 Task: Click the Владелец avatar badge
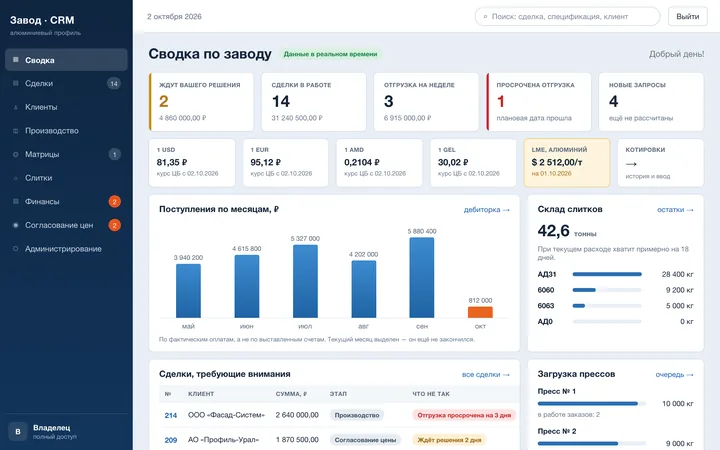[18, 432]
